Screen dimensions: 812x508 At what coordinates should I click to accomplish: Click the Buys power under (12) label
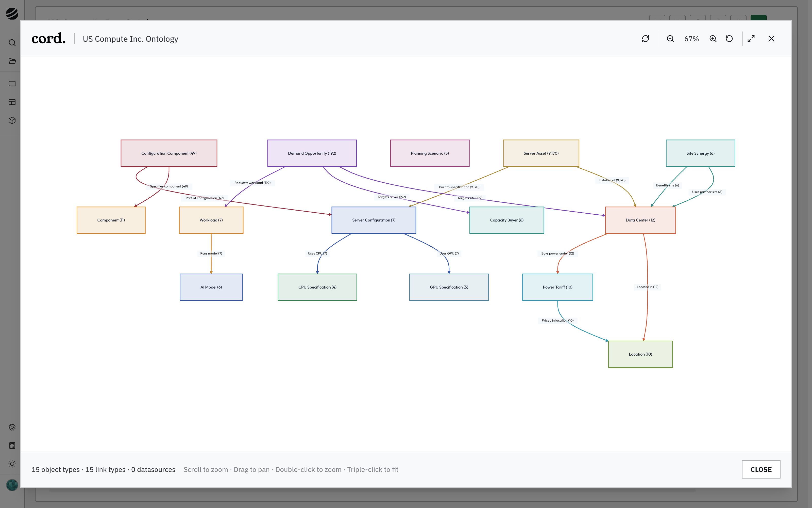pos(558,253)
